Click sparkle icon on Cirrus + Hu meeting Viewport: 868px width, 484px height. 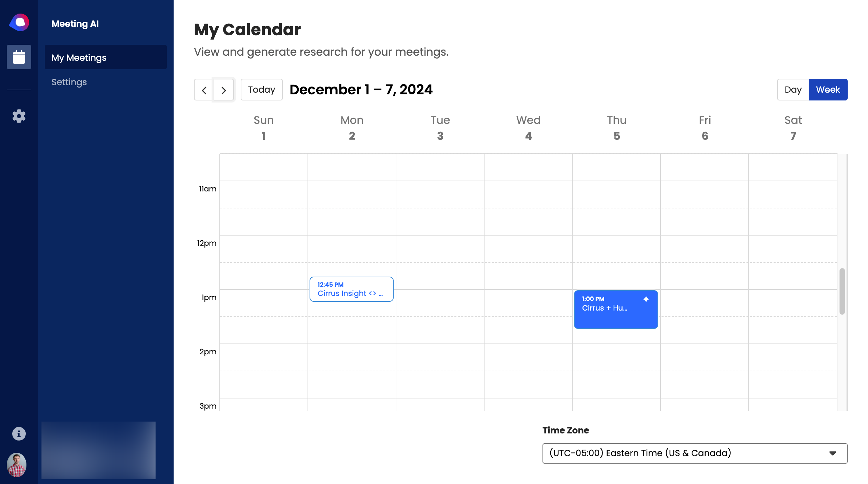pyautogui.click(x=646, y=299)
